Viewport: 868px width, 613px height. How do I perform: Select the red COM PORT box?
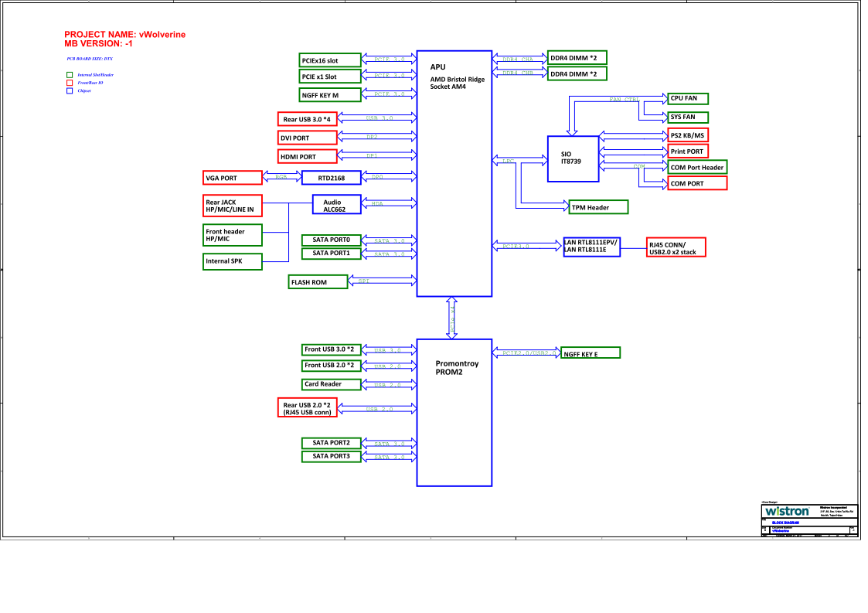click(697, 183)
